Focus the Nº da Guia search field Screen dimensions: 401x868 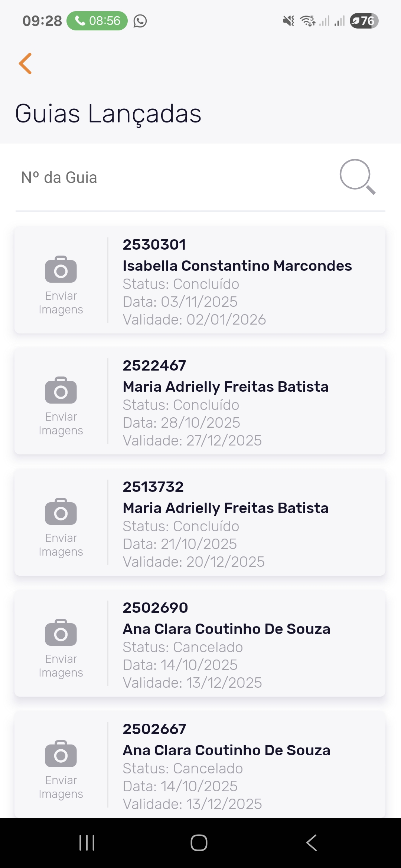click(175, 178)
